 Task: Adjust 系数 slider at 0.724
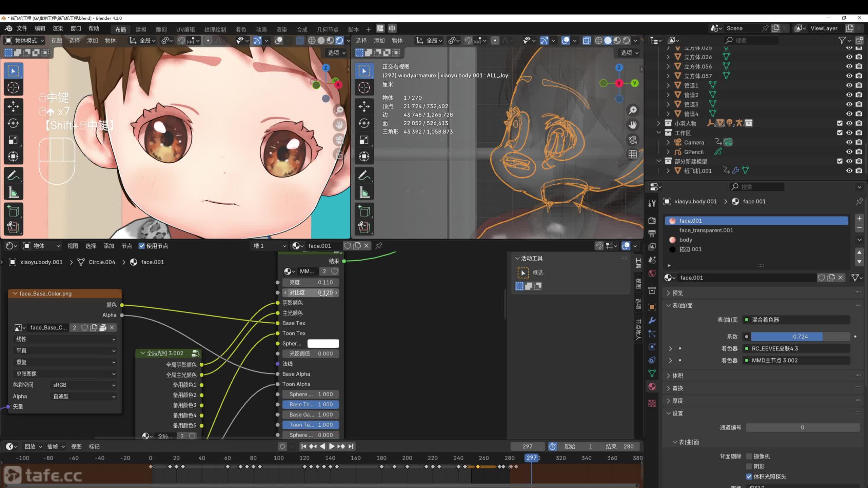click(801, 337)
